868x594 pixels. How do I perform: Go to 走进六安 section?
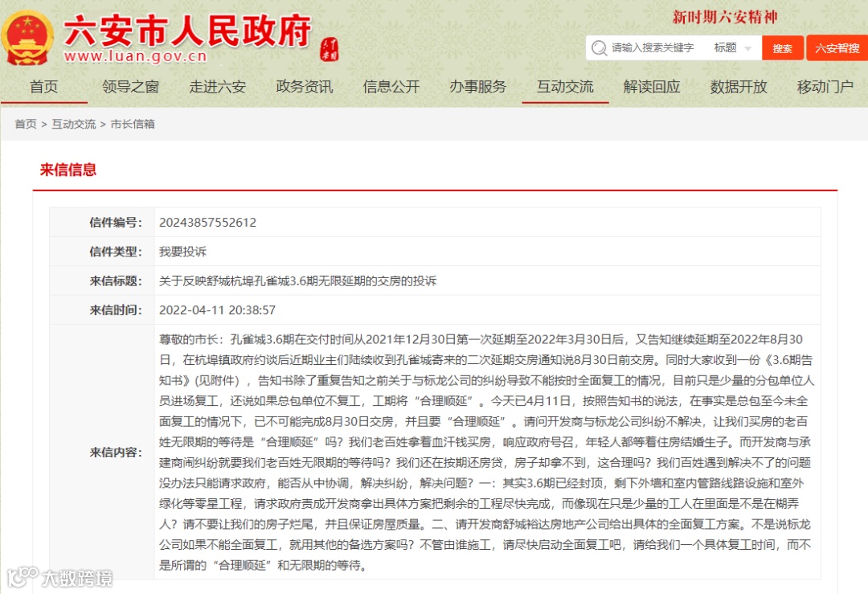click(218, 87)
